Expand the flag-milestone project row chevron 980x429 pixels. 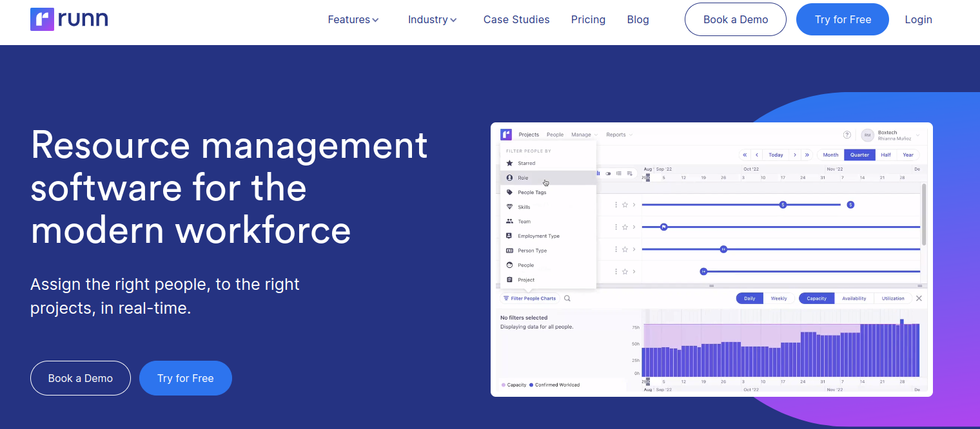634,227
